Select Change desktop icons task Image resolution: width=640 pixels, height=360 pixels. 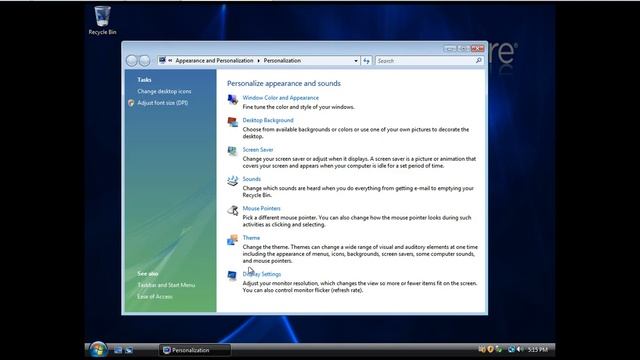(x=164, y=91)
